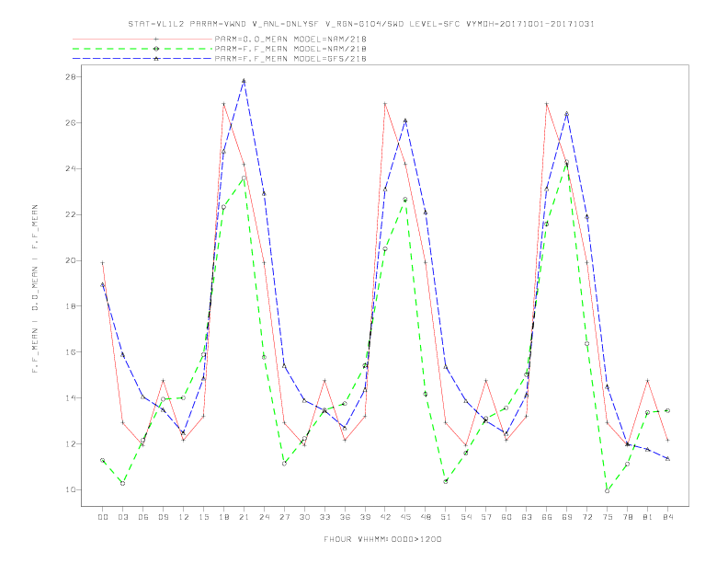Image resolution: width=728 pixels, height=563 pixels.
Task: Click x-axis tick label 60
Action: click(506, 517)
